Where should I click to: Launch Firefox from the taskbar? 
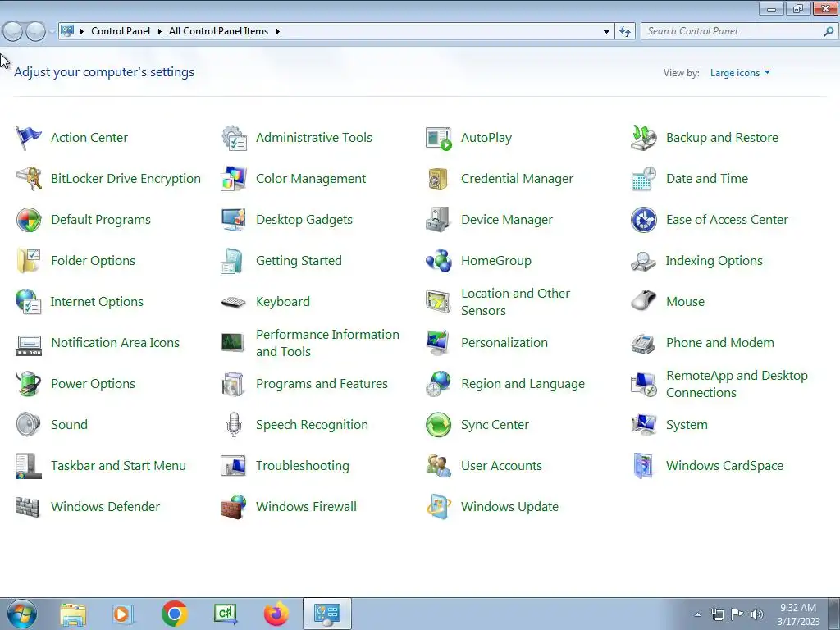[276, 614]
